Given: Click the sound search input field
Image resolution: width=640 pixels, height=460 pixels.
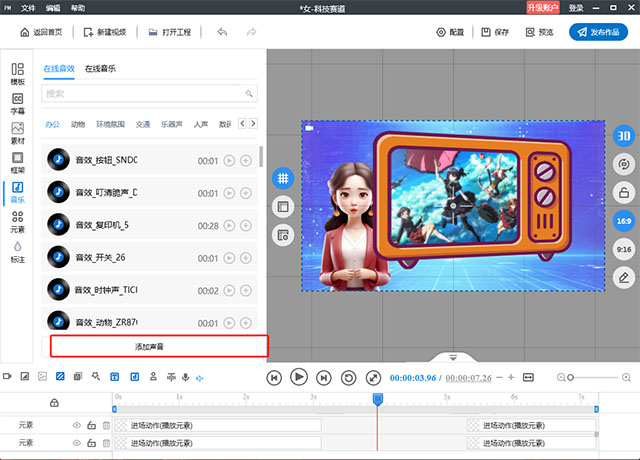Looking at the screenshot, I should [x=140, y=93].
